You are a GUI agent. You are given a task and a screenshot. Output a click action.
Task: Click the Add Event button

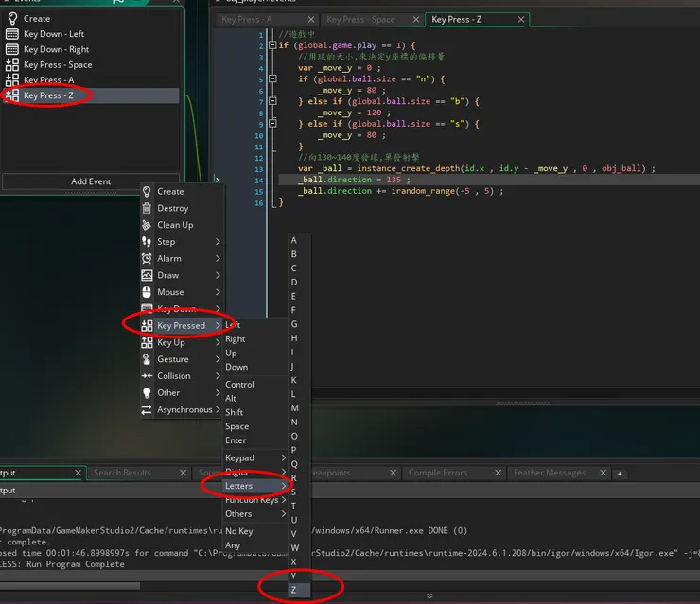pyautogui.click(x=91, y=181)
